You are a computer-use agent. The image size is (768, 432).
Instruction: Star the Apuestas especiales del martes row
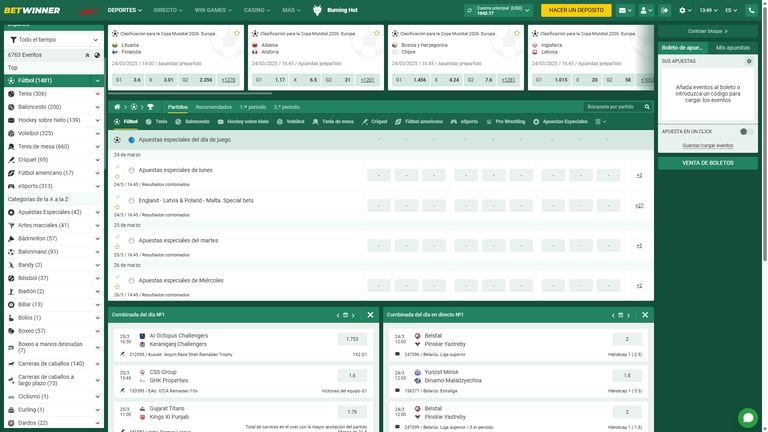click(117, 247)
